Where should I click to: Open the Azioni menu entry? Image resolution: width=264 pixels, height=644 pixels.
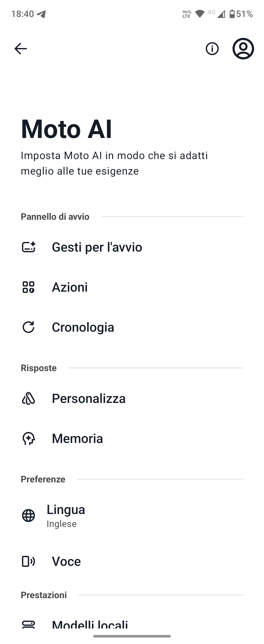132,287
